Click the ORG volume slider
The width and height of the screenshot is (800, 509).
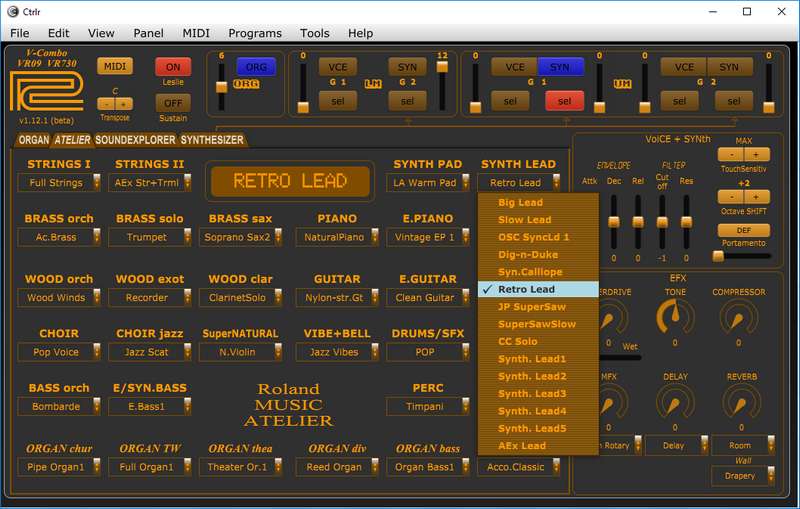pos(221,87)
